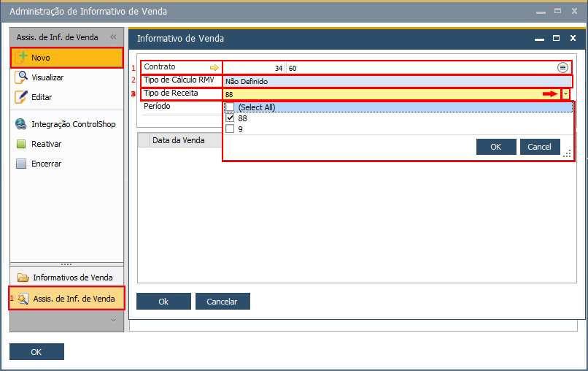Click the Contrato description field showing 60
Screen dimensions: 588x371
point(421,68)
